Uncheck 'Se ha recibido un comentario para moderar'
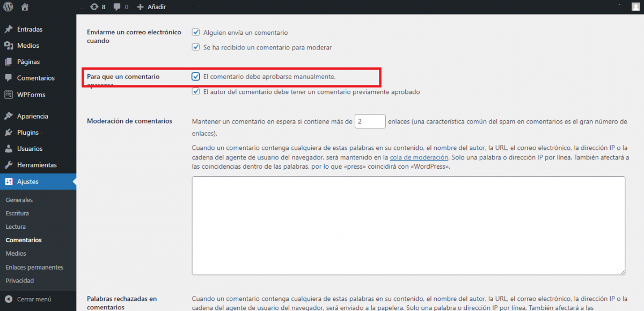Image resolution: width=644 pixels, height=311 pixels. click(196, 47)
